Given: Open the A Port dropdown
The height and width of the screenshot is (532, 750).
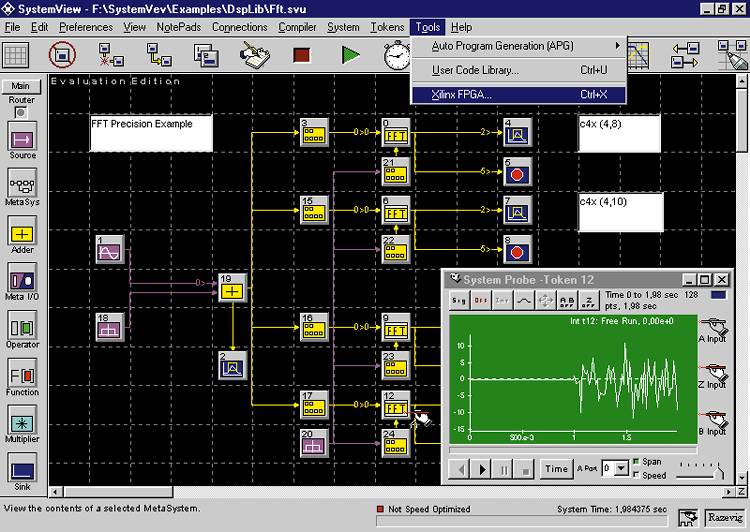Looking at the screenshot, I should 621,468.
